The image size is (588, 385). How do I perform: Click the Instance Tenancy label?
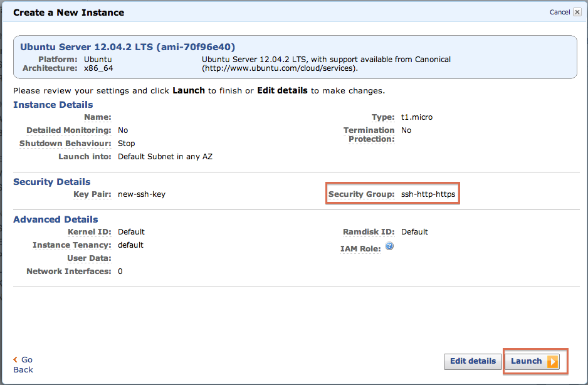[72, 245]
